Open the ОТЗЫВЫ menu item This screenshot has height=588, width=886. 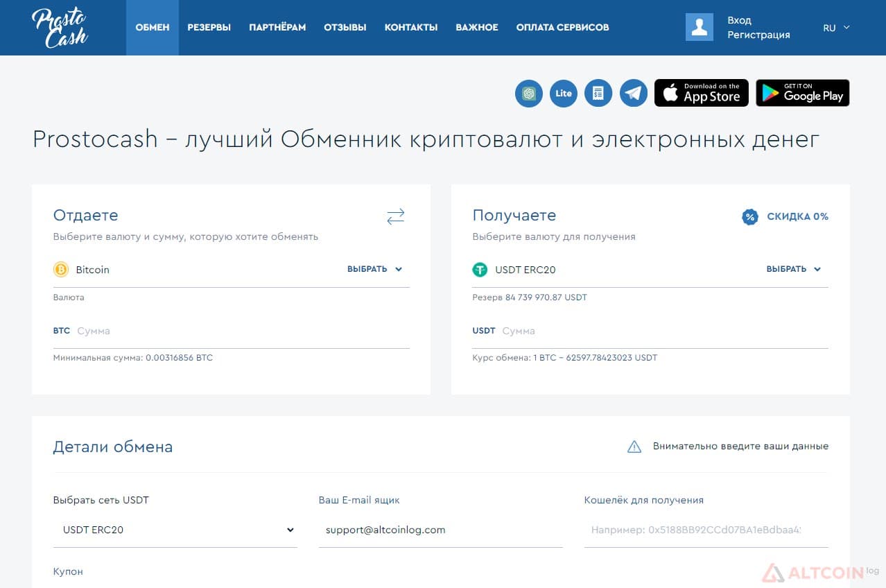coord(345,28)
